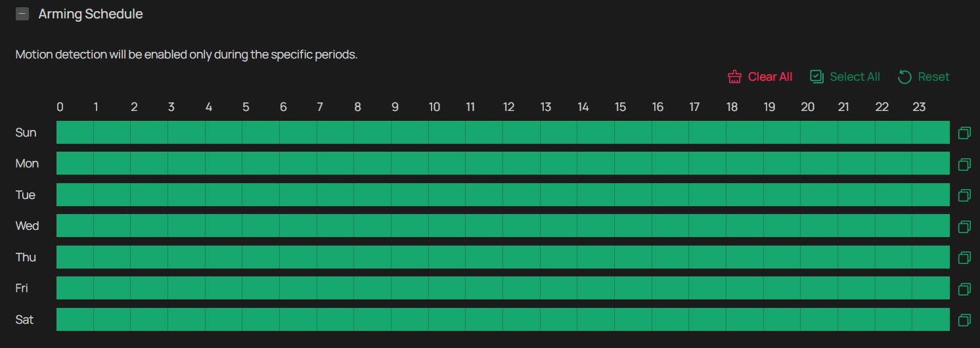980x348 pixels.
Task: Copy Sunday schedule using its copy icon
Action: coord(964,133)
